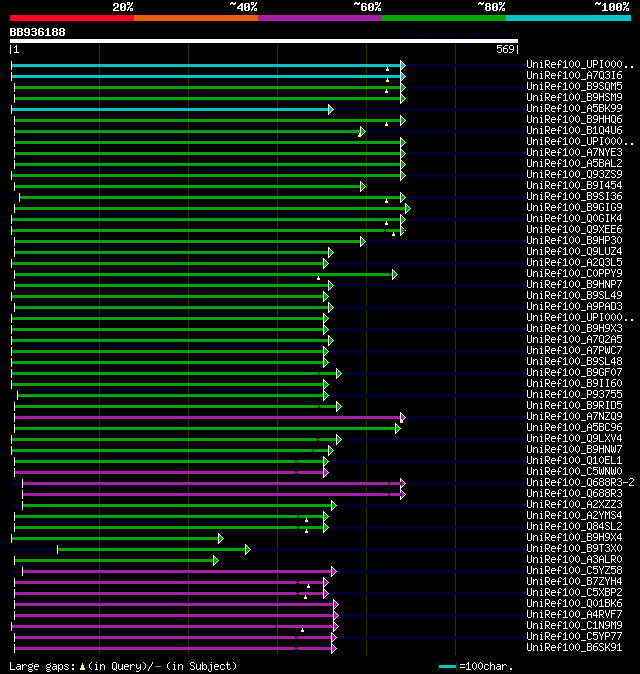640x674 pixels.
Task: Select label UniRef100_C1N9M9
Action: (x=574, y=625)
